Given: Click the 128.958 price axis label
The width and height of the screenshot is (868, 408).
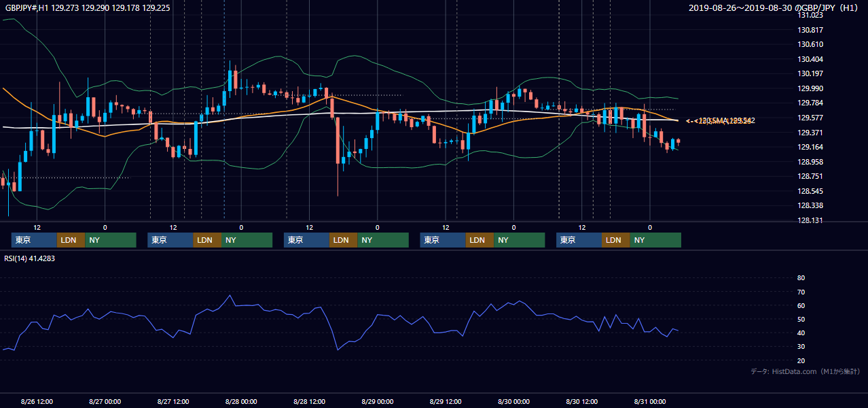Looking at the screenshot, I should click(x=812, y=162).
